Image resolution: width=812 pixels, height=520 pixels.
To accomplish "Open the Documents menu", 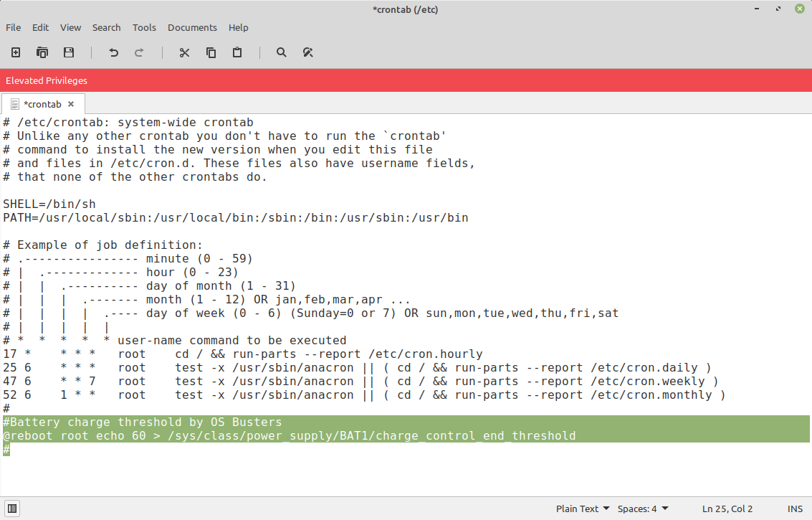I will click(x=192, y=27).
